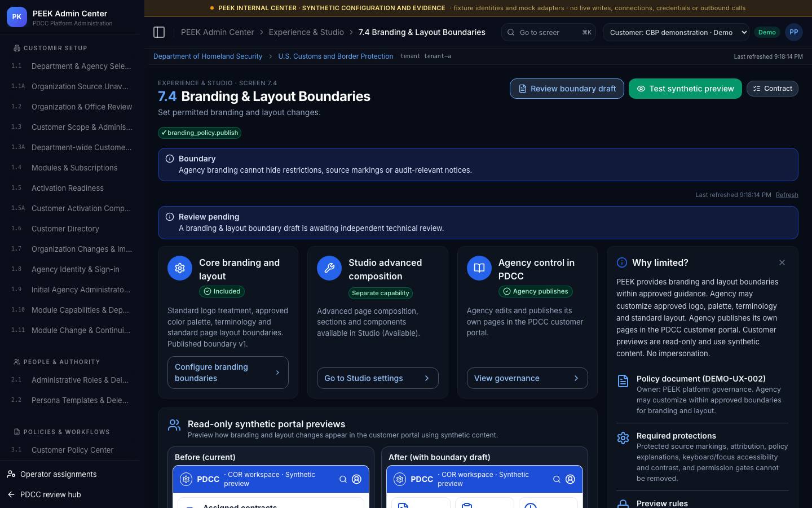This screenshot has width=812, height=508.
Task: Click the Included status badge
Action: (222, 291)
